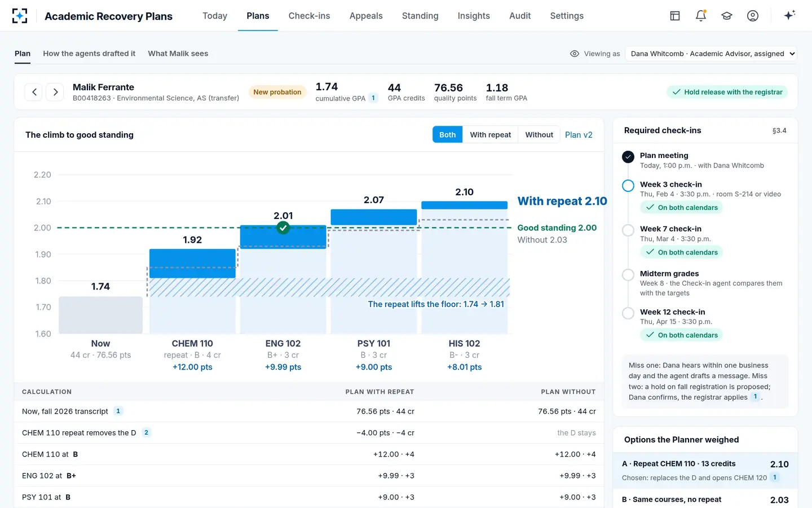The image size is (812, 508).
Task: Open the layout panel icon
Action: tap(675, 16)
